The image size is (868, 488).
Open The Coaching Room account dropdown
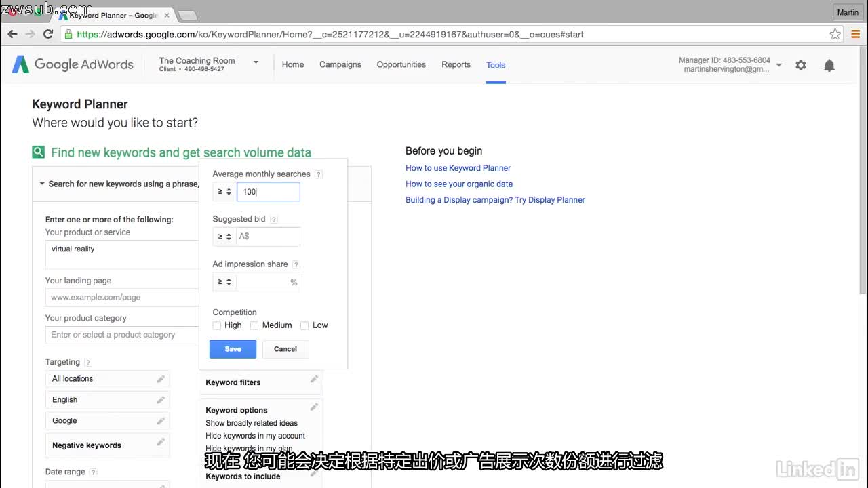(256, 62)
